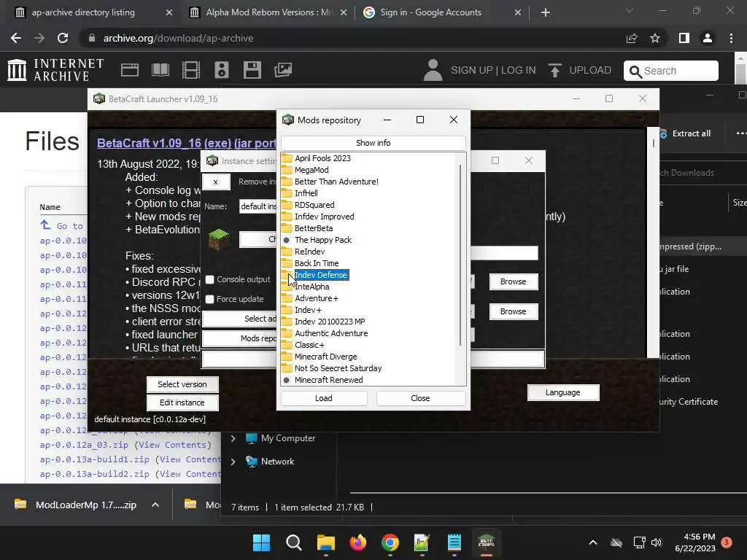Image resolution: width=747 pixels, height=560 pixels.
Task: Open the Software floppy disk icon
Action: 252,70
